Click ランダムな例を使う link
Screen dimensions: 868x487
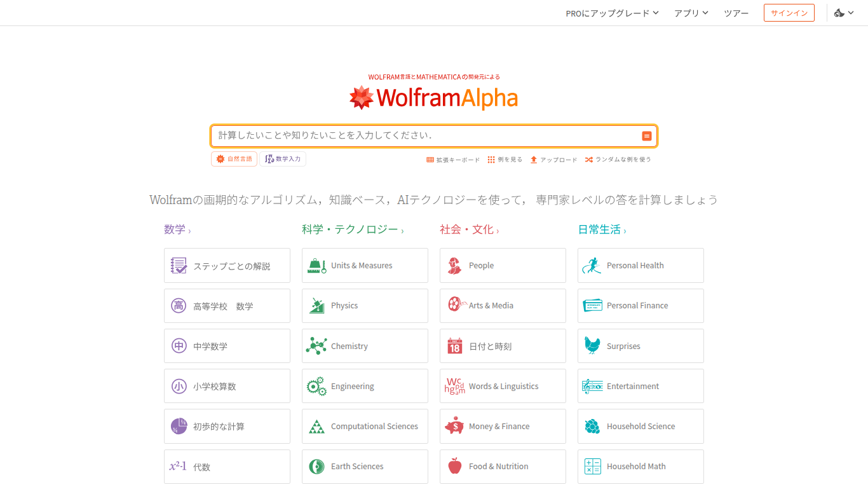618,160
